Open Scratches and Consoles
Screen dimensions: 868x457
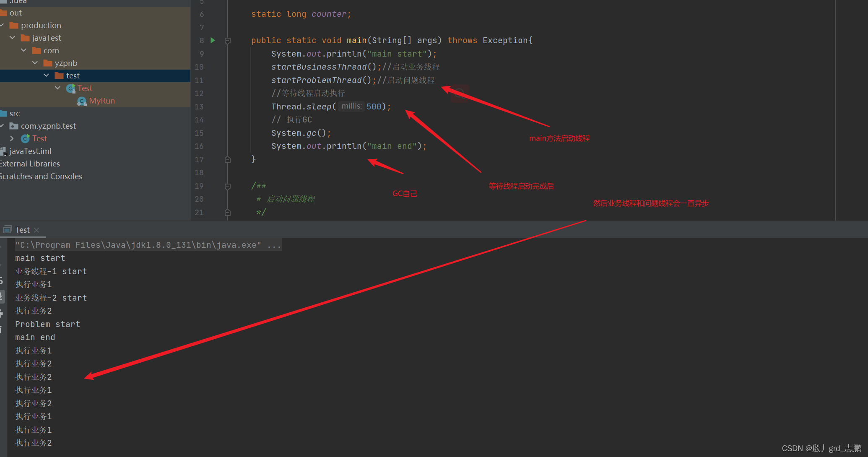click(x=41, y=176)
